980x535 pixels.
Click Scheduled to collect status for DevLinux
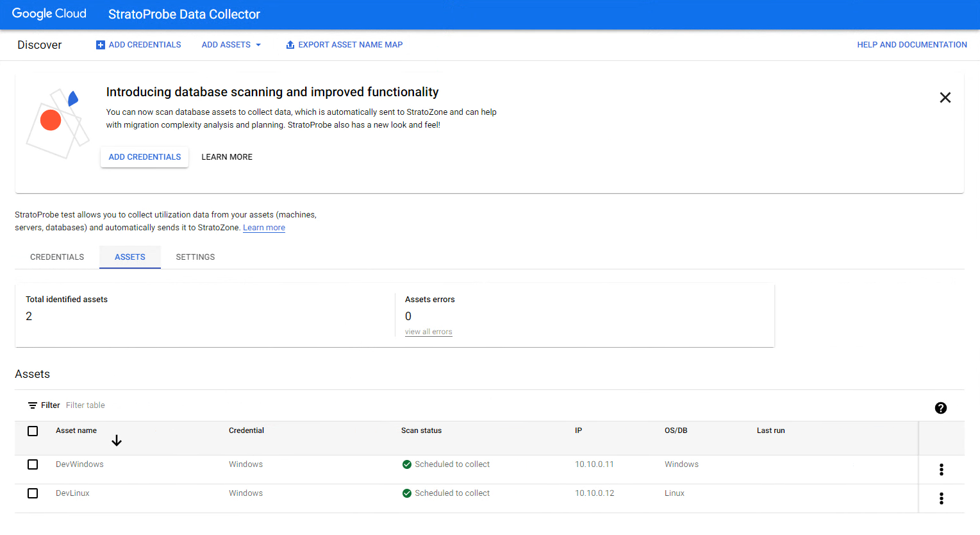(x=452, y=493)
